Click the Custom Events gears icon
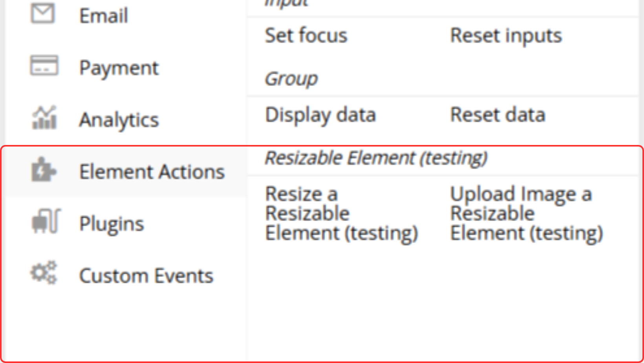644x363 pixels. [44, 273]
